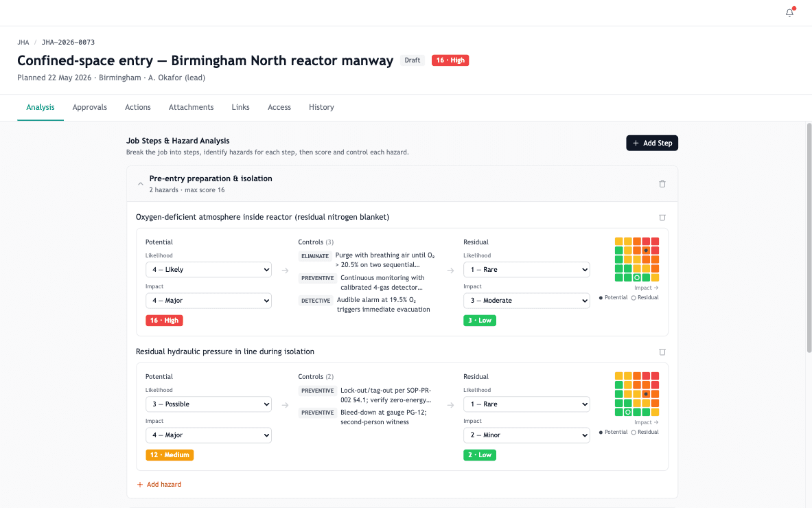Open Residual Impact dropdown showing 2 — Minor

coord(526,435)
